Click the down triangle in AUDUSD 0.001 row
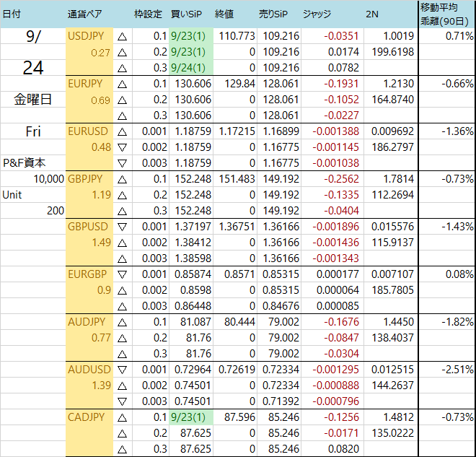 pyautogui.click(x=122, y=370)
